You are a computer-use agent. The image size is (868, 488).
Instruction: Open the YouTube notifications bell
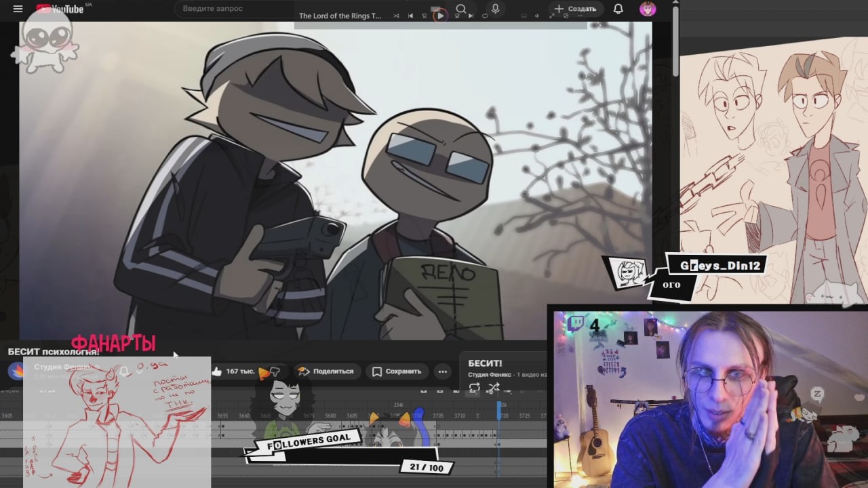pyautogui.click(x=618, y=9)
